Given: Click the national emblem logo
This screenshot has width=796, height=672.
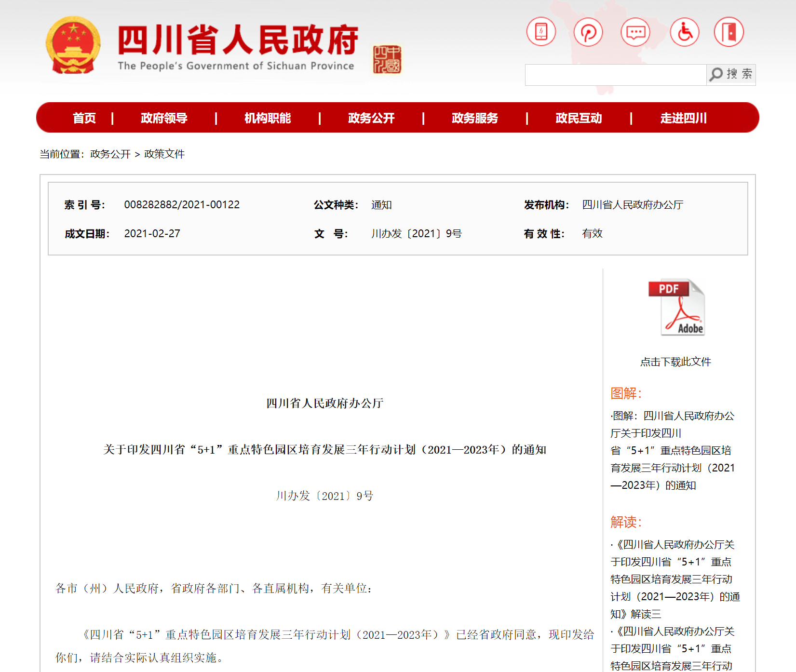Looking at the screenshot, I should (73, 45).
